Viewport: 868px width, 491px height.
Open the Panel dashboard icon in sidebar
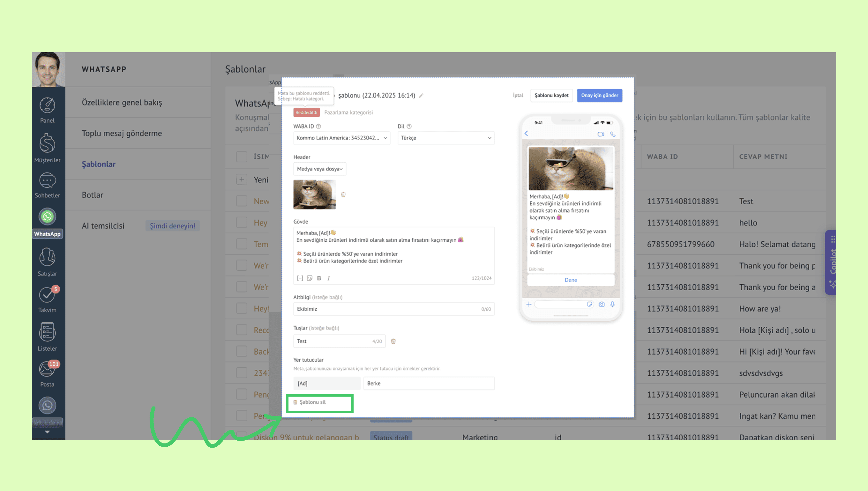coord(47,106)
